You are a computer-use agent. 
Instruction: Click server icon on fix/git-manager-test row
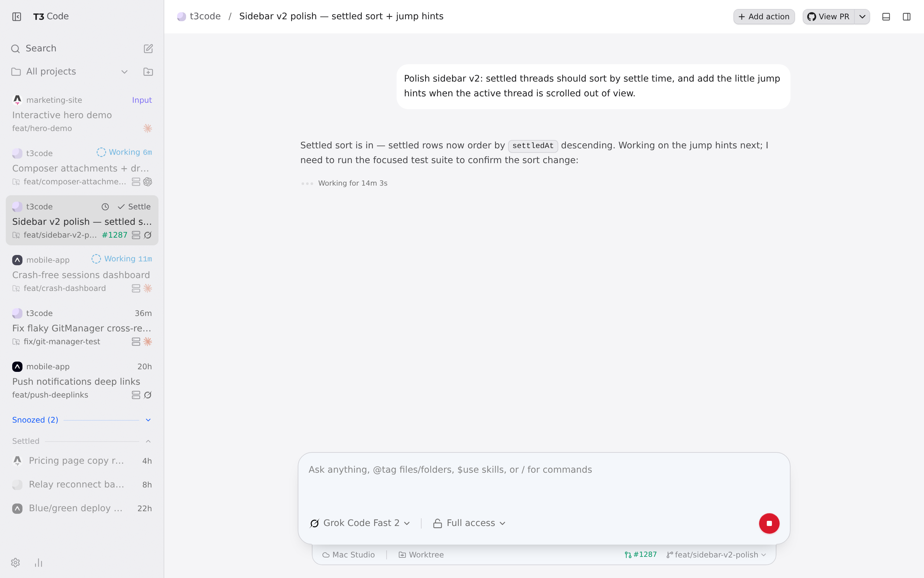tap(136, 342)
